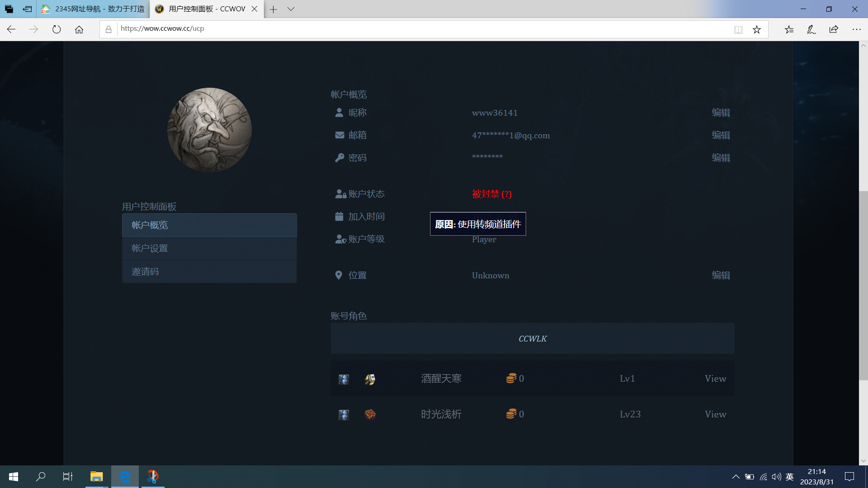Click 编辑 next to the email address
868x488 pixels.
coord(721,135)
